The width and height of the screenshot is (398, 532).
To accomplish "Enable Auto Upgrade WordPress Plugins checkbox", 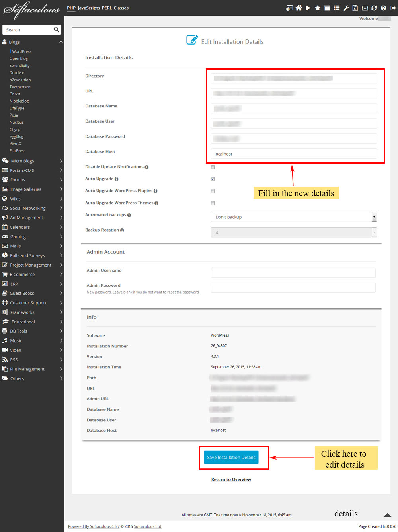I will pyautogui.click(x=213, y=191).
